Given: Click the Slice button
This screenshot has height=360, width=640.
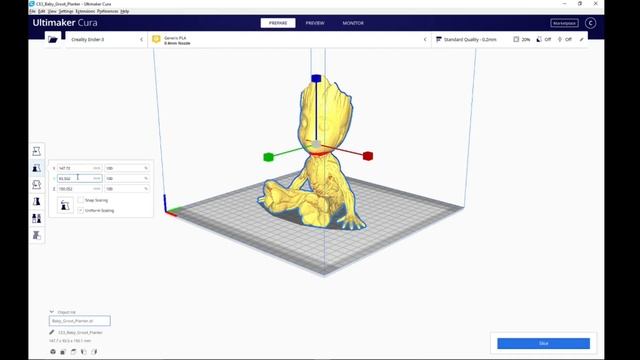Looking at the screenshot, I should pyautogui.click(x=543, y=343).
